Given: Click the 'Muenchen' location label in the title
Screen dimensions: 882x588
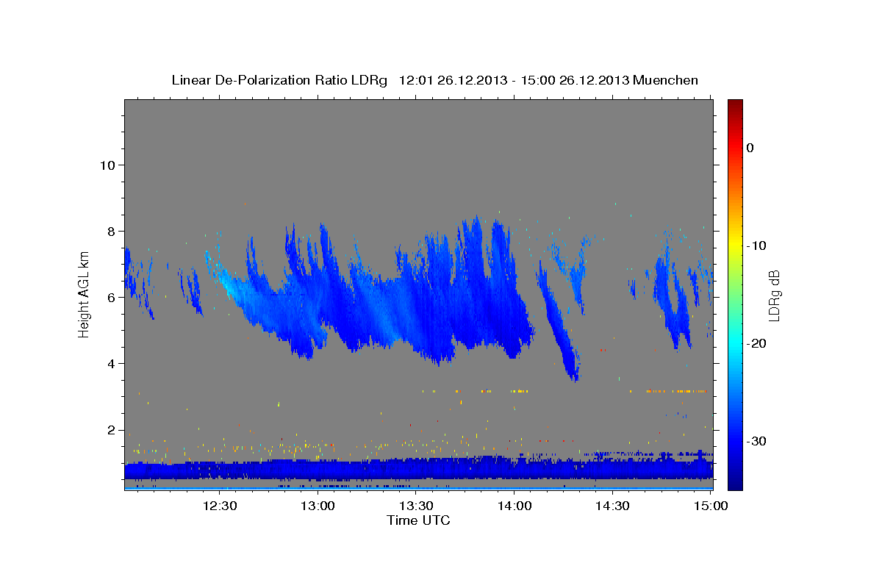Looking at the screenshot, I should point(666,80).
